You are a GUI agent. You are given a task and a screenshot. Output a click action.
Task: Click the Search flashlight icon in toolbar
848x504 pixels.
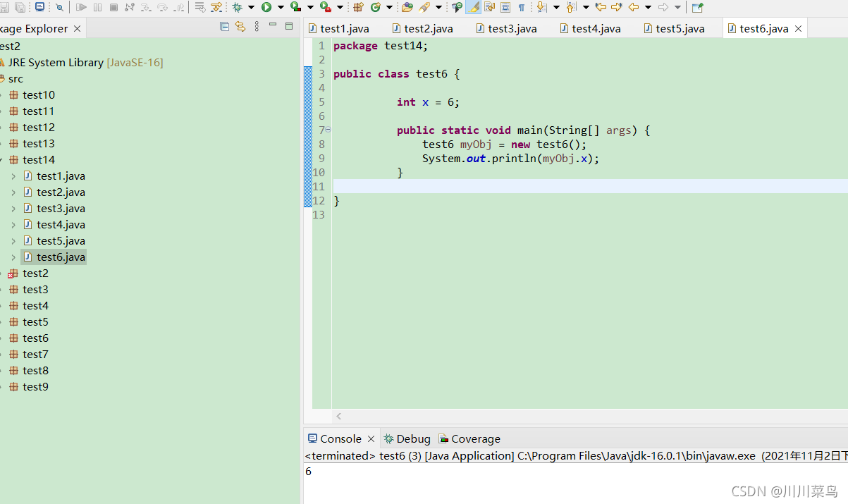pyautogui.click(x=424, y=7)
